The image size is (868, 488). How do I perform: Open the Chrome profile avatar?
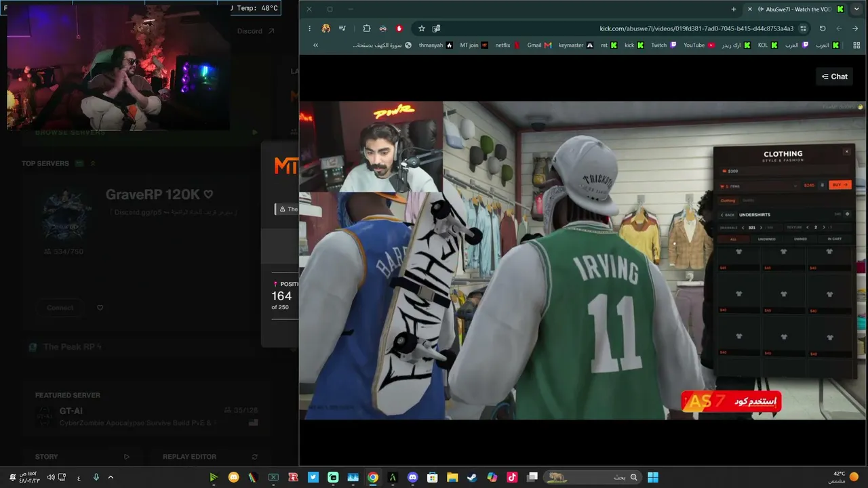(x=326, y=28)
